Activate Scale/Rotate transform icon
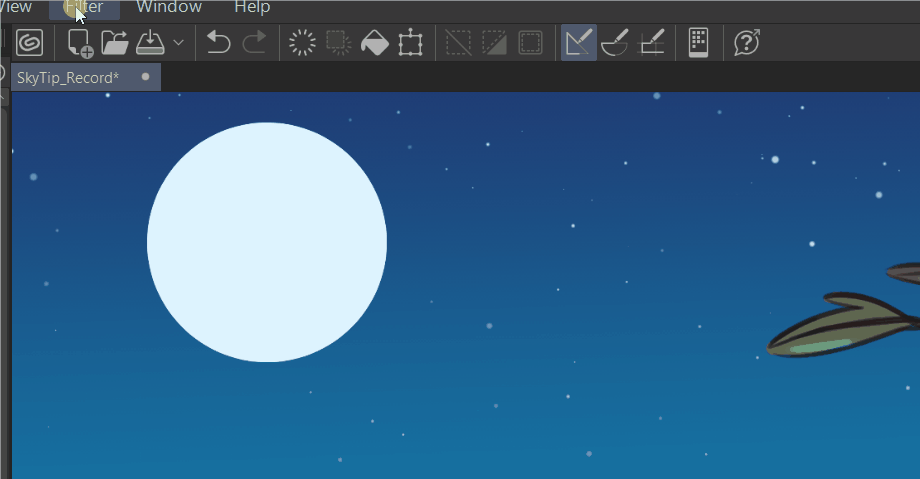The image size is (920, 479). coord(411,43)
